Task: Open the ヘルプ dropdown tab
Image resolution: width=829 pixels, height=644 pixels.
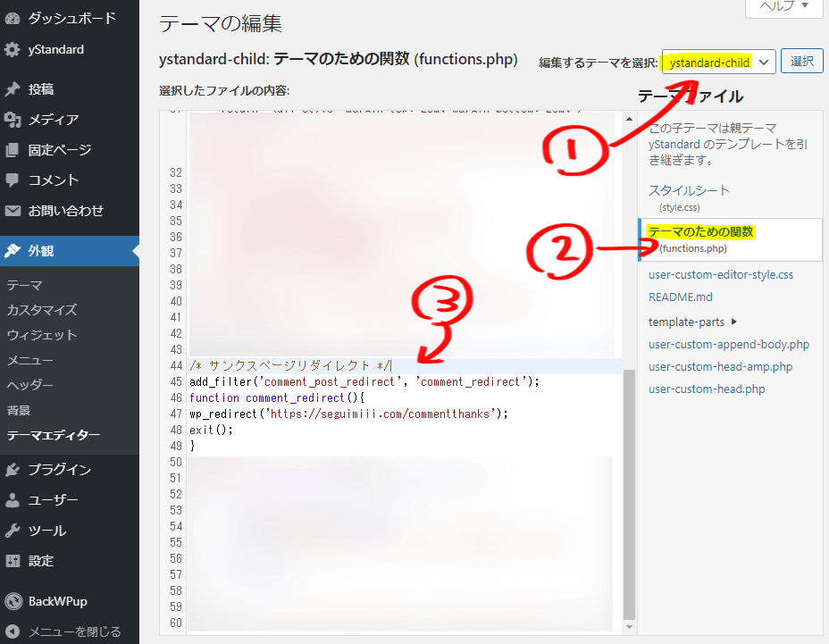Action: point(784,6)
